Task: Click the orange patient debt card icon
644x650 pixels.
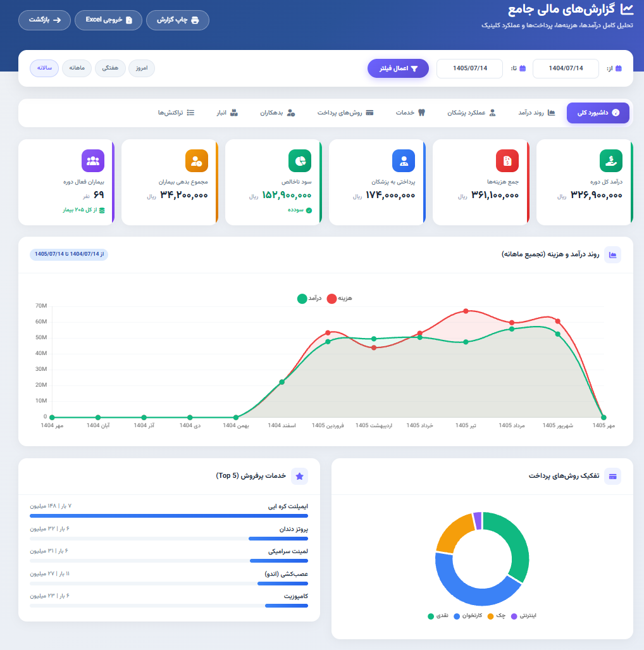Action: [x=197, y=161]
